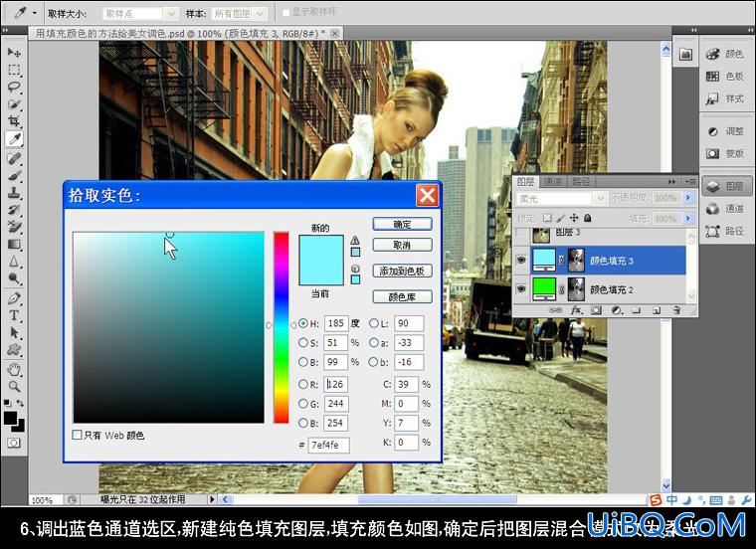
Task: Select the document tab 用填充颜色的方法给美女调色.psd
Action: 185,33
